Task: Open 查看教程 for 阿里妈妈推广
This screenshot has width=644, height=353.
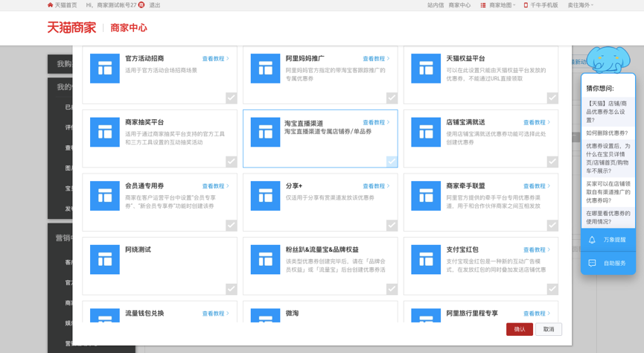Action: pyautogui.click(x=376, y=59)
